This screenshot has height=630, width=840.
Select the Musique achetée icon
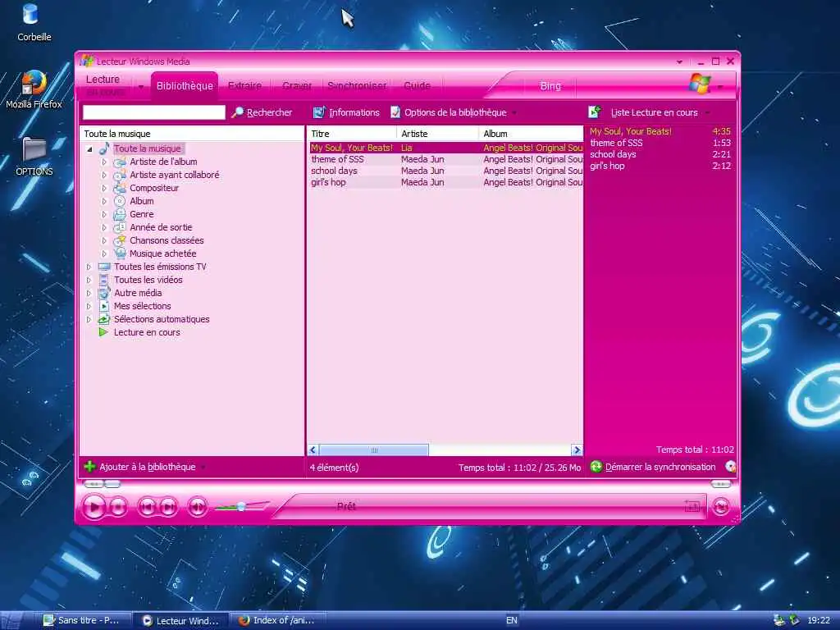point(120,253)
